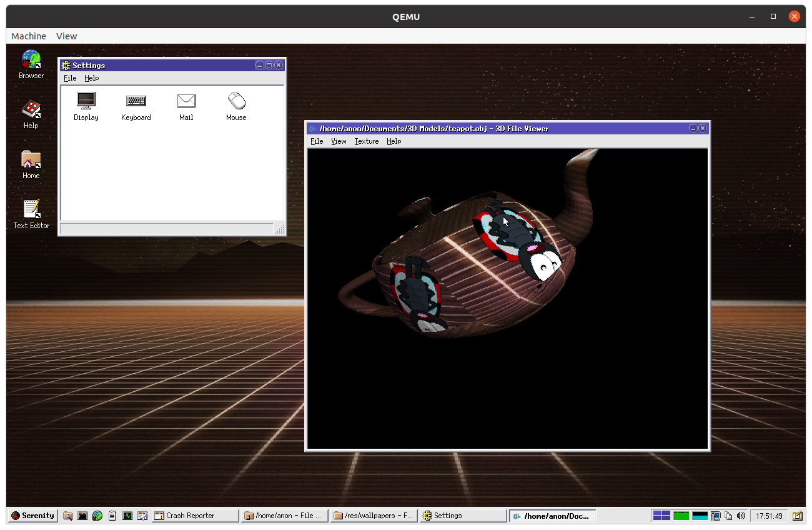The width and height of the screenshot is (812, 530).
Task: Open Keyboard settings
Action: (136, 103)
